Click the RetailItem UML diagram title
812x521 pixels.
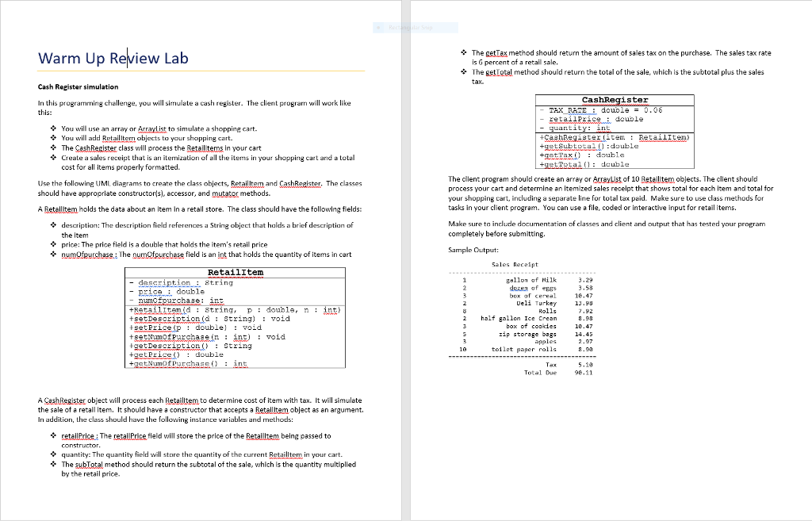tap(236, 273)
